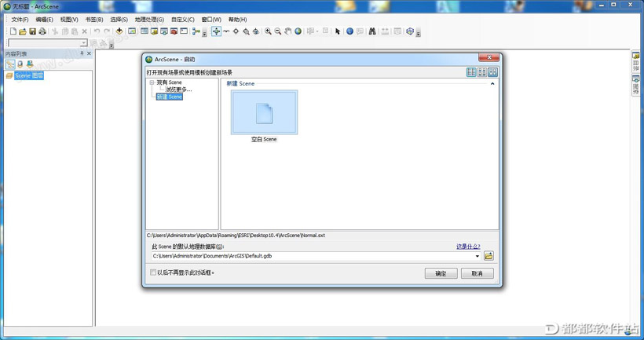Viewport: 644px width, 340px height.
Task: Open the 自定义(C) menu
Action: (183, 20)
